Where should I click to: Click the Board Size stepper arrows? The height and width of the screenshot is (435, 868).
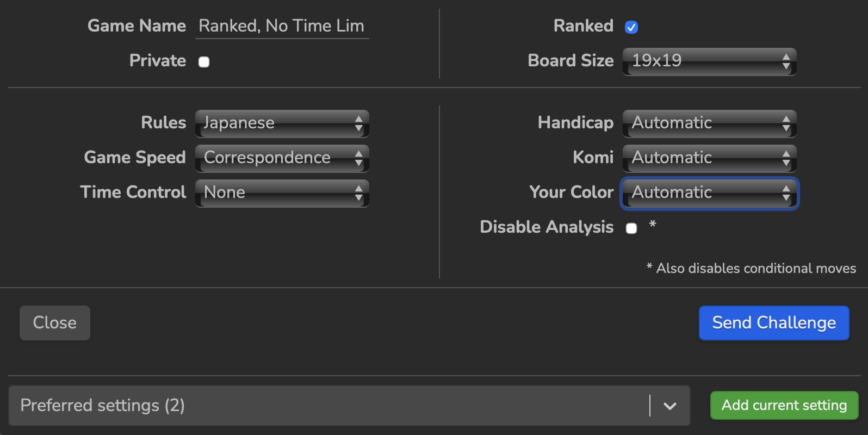tap(786, 61)
